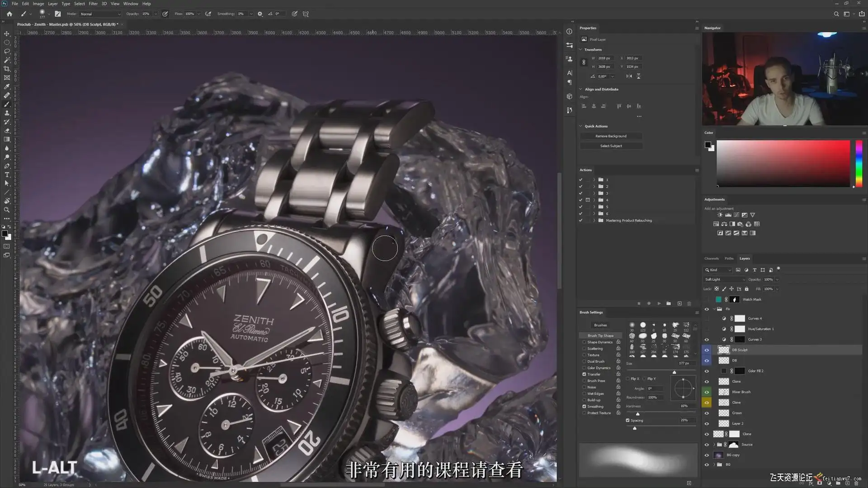Hide the BG copy layer
Image resolution: width=868 pixels, height=488 pixels.
click(x=707, y=455)
